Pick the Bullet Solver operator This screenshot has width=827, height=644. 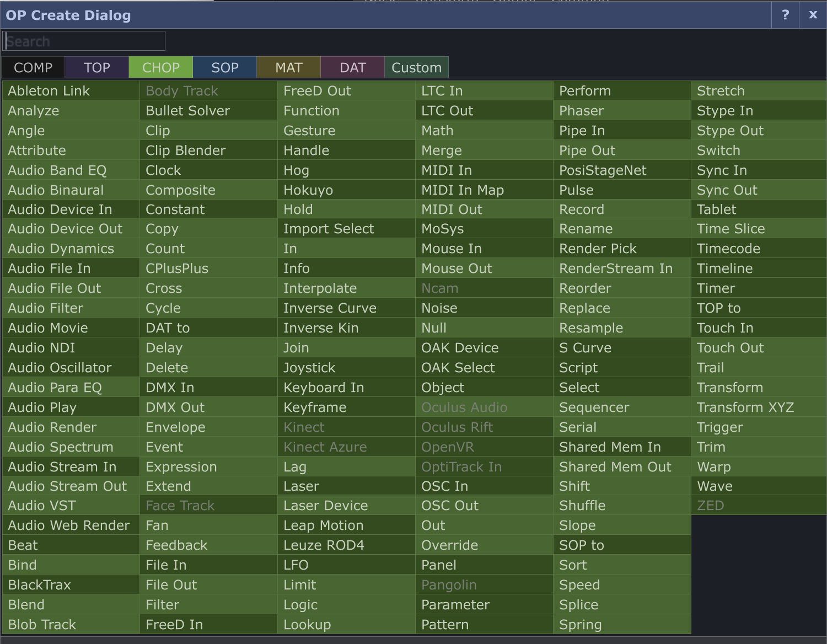(x=208, y=111)
